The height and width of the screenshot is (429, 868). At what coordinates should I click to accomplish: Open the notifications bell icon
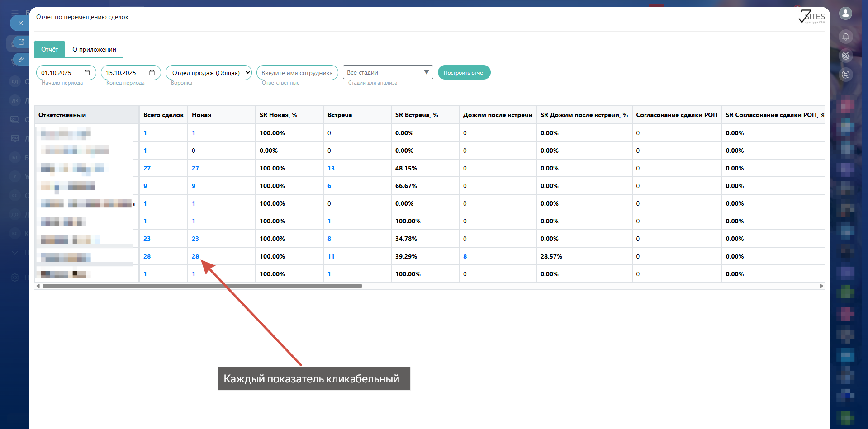pyautogui.click(x=845, y=37)
